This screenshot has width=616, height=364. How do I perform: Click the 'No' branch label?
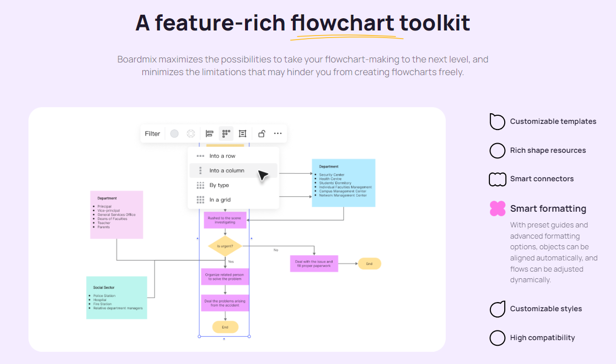click(276, 250)
